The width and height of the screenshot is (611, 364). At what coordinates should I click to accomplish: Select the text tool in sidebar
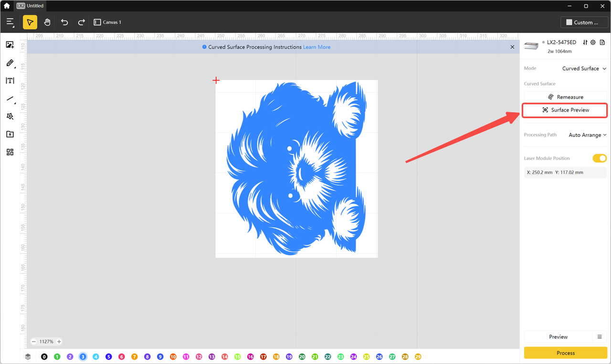[x=10, y=81]
